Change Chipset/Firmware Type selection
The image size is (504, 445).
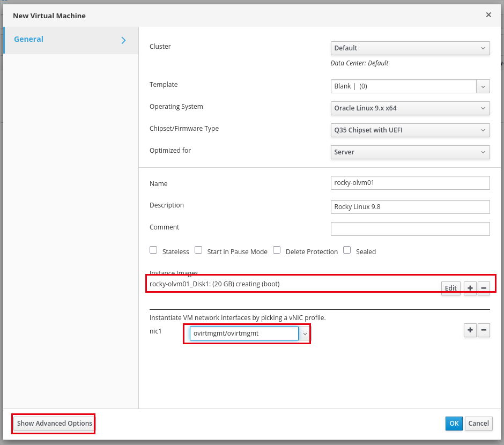[x=410, y=130]
